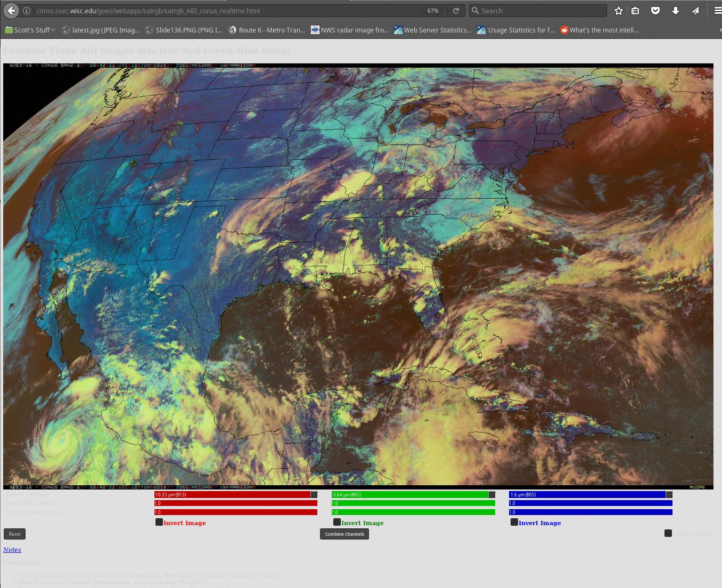Enable Invert Image for the blue channel

point(514,522)
